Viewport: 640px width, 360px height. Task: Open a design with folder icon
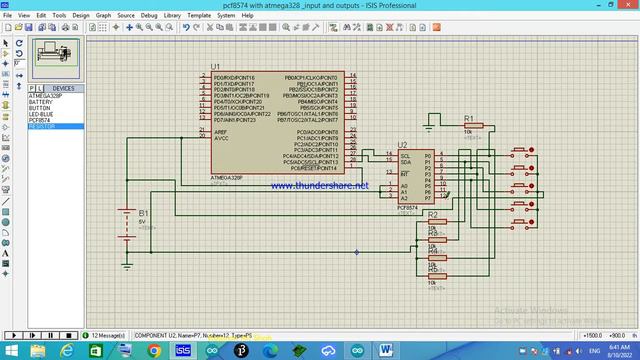pyautogui.click(x=18, y=27)
